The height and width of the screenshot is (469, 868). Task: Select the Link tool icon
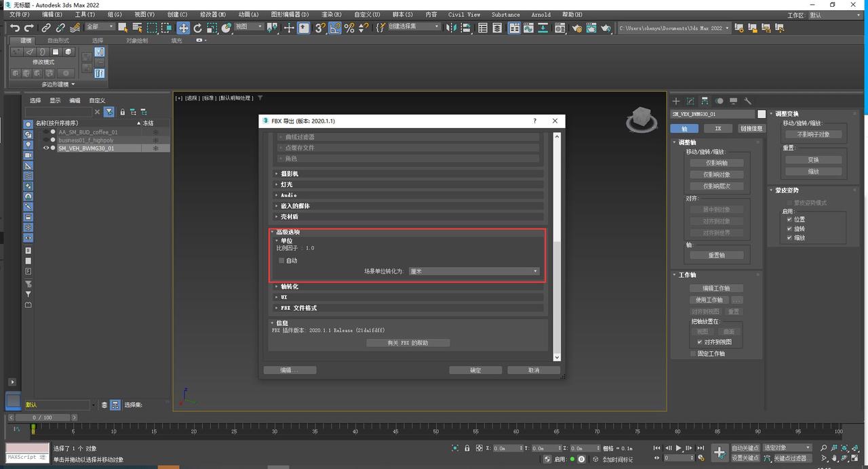point(46,28)
